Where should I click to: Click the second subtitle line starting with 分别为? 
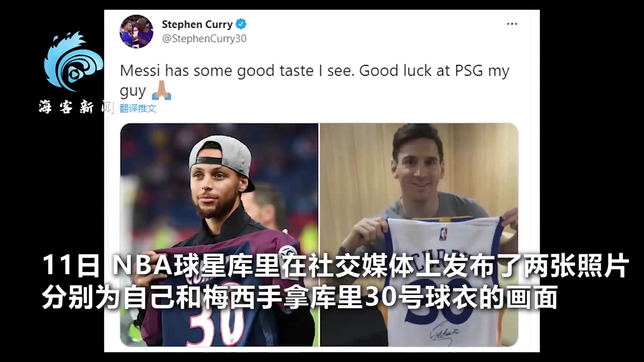tap(300, 297)
